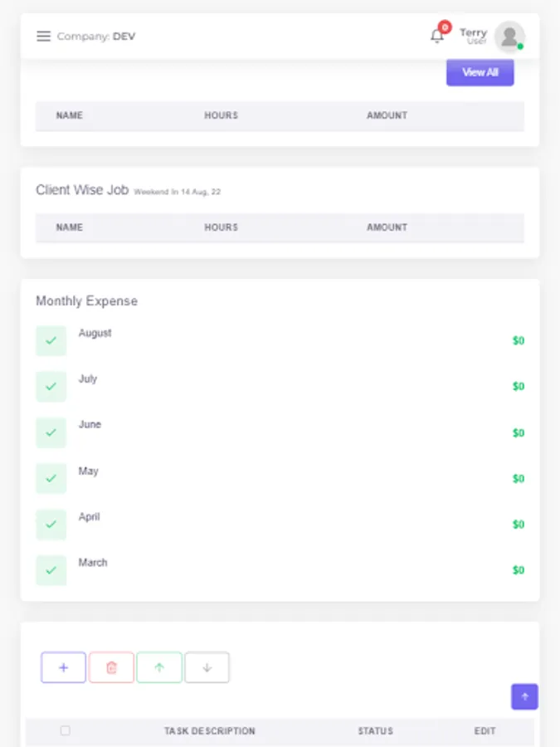Toggle the select-all checkbox in task table

[66, 730]
